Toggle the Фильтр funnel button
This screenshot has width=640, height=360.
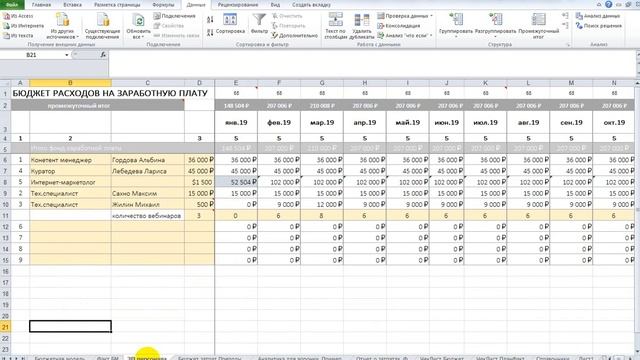point(259,24)
